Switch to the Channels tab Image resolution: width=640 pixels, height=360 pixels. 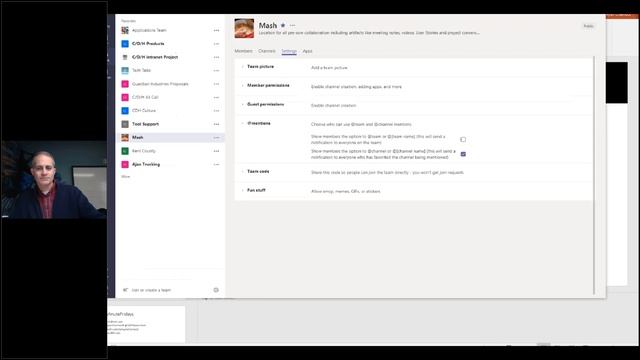pos(267,51)
